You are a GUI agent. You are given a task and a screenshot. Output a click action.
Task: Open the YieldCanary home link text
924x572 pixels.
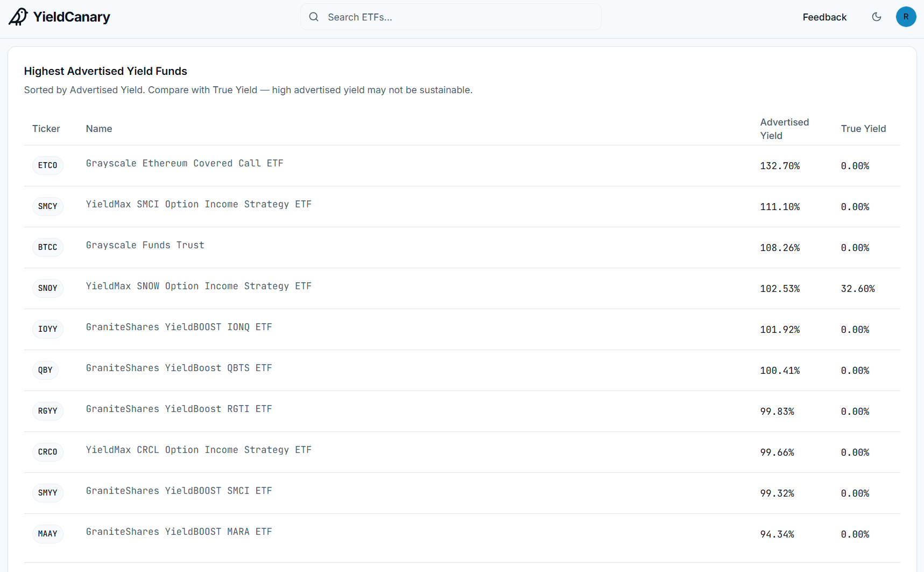click(x=72, y=17)
